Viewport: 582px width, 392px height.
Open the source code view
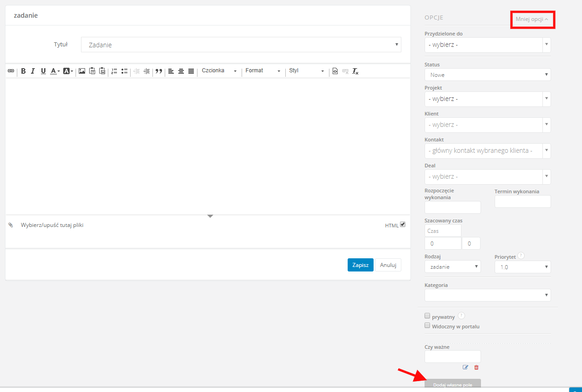pyautogui.click(x=335, y=71)
